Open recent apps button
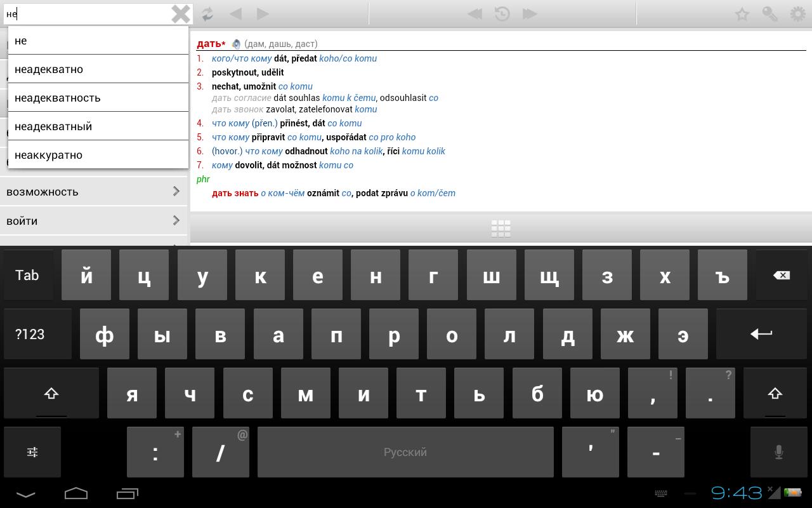Viewport: 812px width, 508px height. click(128, 493)
